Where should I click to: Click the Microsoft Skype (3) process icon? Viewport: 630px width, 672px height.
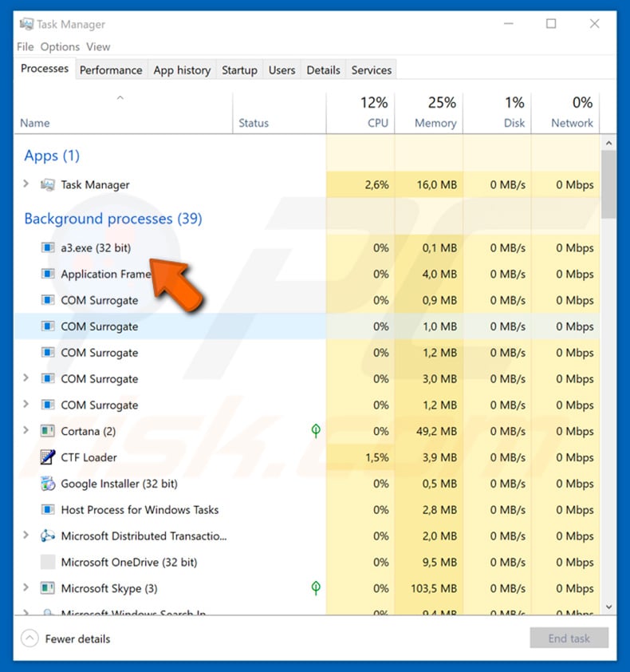click(48, 588)
